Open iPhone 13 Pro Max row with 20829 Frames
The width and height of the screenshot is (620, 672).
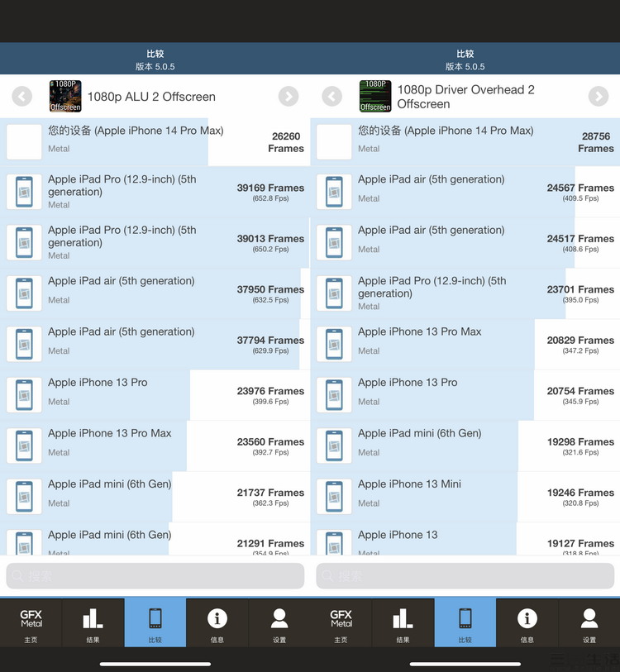click(465, 344)
